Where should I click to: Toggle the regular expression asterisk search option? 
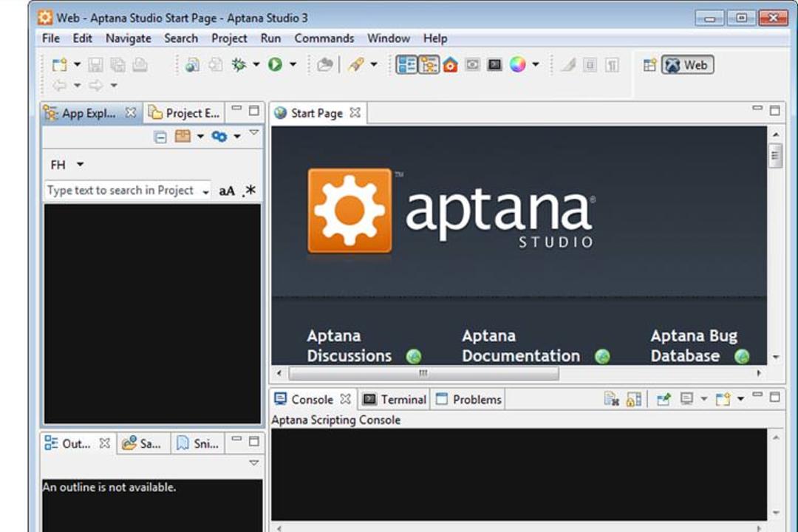click(250, 191)
